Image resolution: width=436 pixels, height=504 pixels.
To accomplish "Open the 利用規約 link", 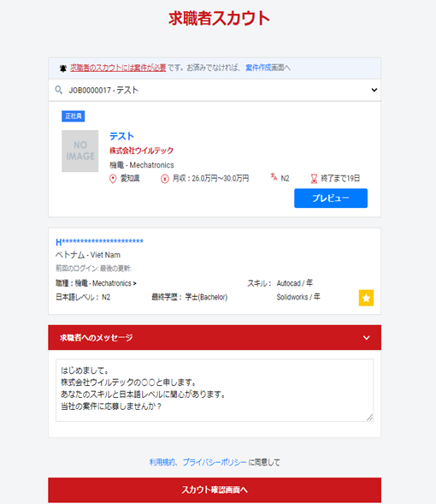I will (162, 463).
